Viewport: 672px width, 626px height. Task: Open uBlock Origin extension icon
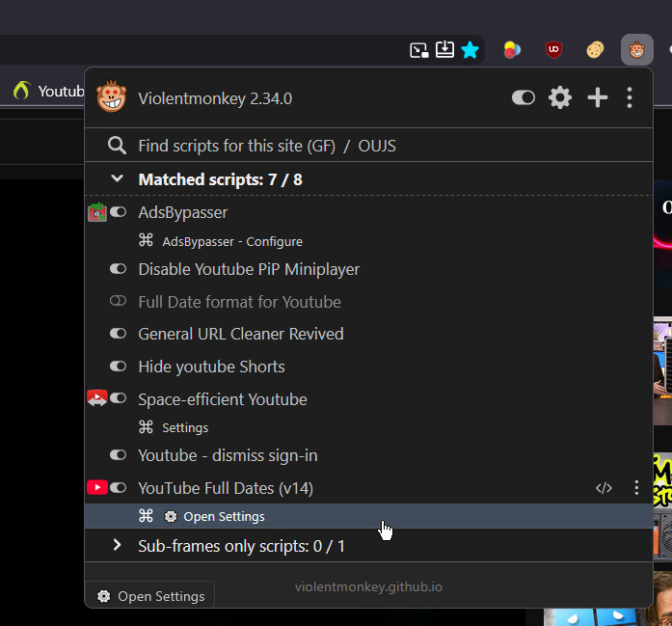coord(553,50)
